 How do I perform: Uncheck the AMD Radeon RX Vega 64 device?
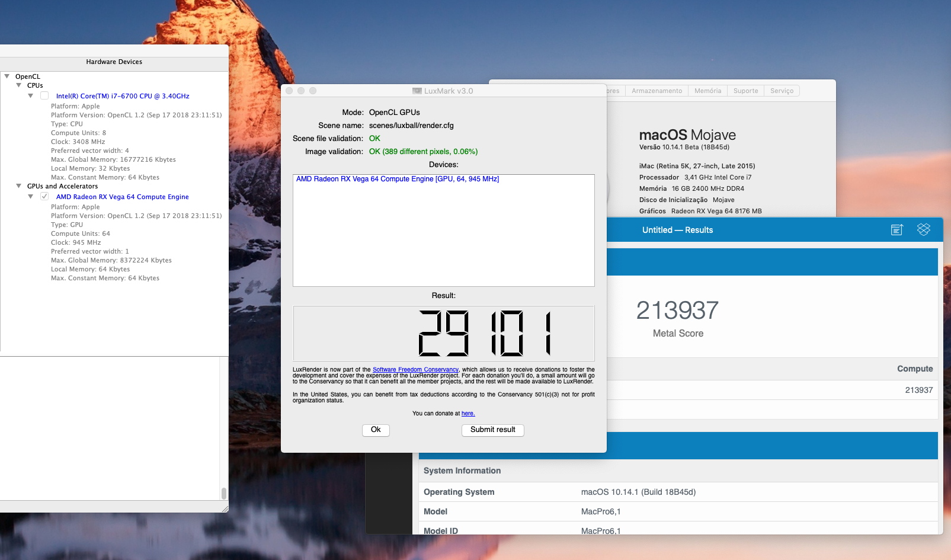click(44, 196)
